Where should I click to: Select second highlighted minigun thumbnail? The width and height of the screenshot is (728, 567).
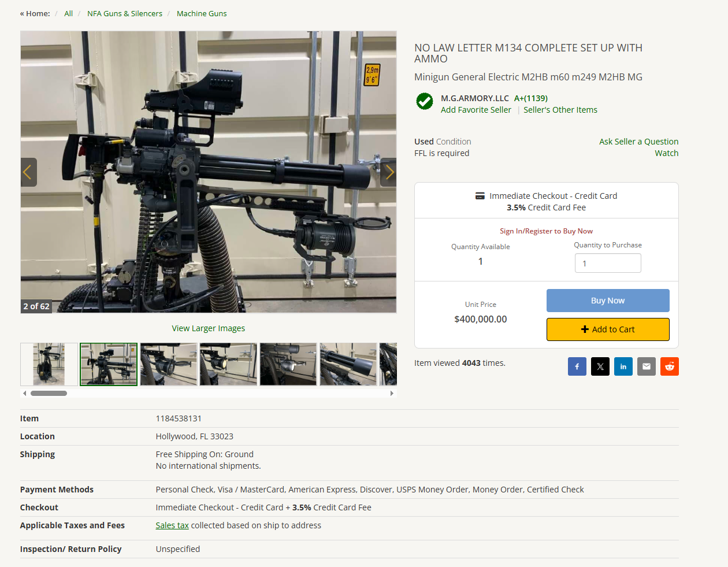[109, 364]
